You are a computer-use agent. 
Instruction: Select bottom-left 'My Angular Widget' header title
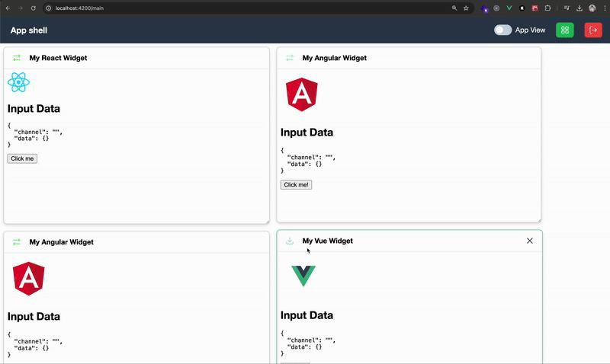coord(62,242)
